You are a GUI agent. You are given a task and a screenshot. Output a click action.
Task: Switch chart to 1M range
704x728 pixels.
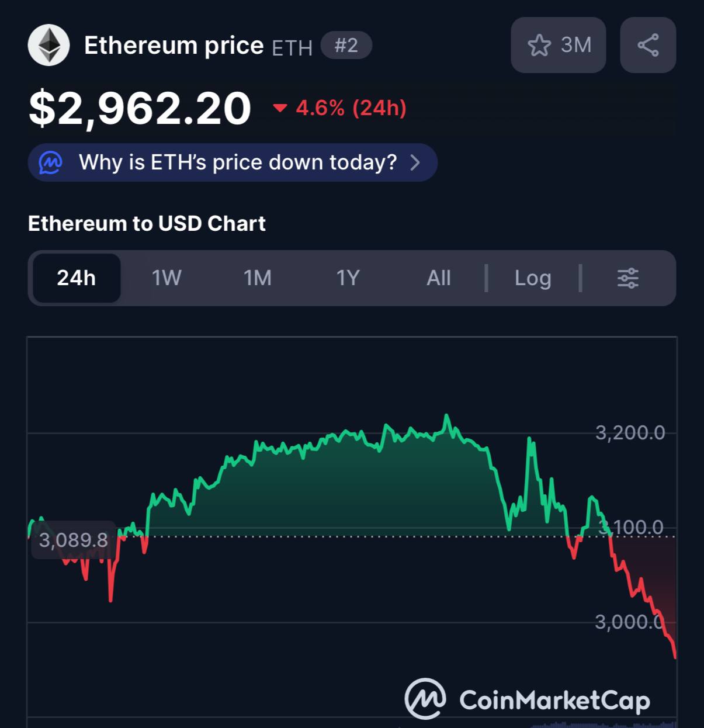(258, 278)
